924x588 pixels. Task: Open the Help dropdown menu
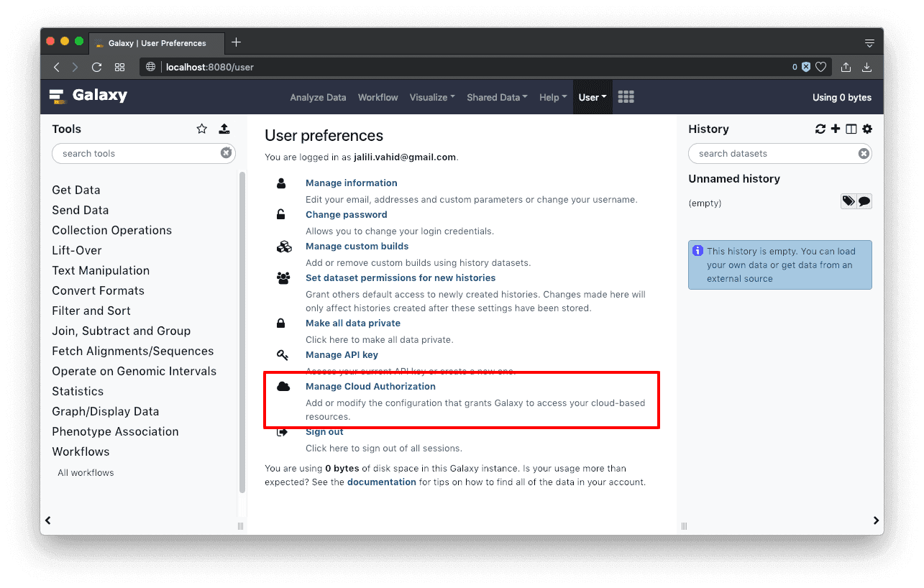click(552, 97)
